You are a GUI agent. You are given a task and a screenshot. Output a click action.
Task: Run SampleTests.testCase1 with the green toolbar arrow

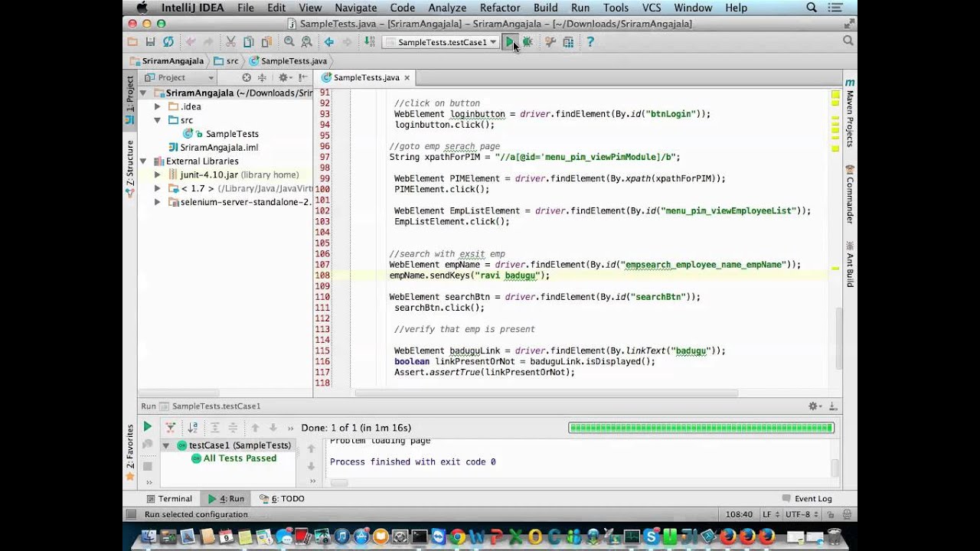[x=509, y=42]
